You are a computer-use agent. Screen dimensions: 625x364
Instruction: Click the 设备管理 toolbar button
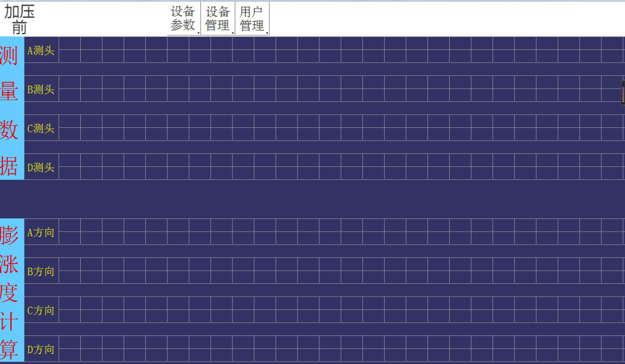pyautogui.click(x=218, y=18)
